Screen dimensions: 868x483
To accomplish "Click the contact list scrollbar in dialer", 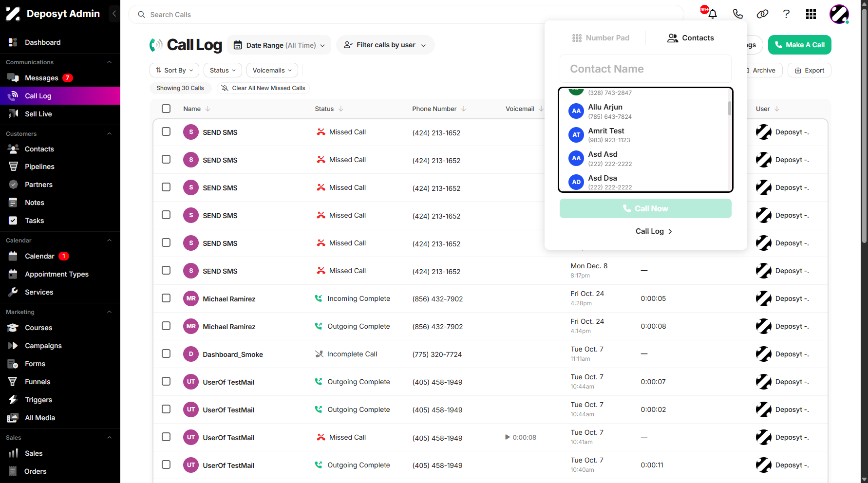I will tap(730, 108).
